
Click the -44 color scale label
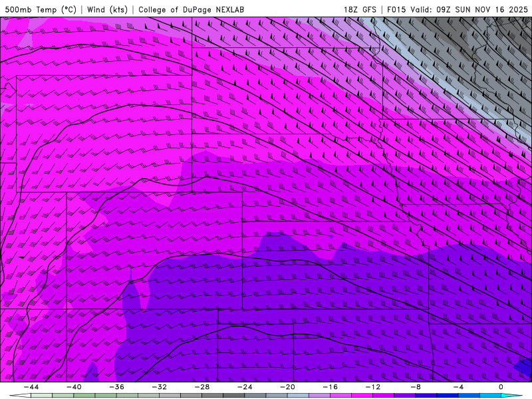pyautogui.click(x=31, y=387)
